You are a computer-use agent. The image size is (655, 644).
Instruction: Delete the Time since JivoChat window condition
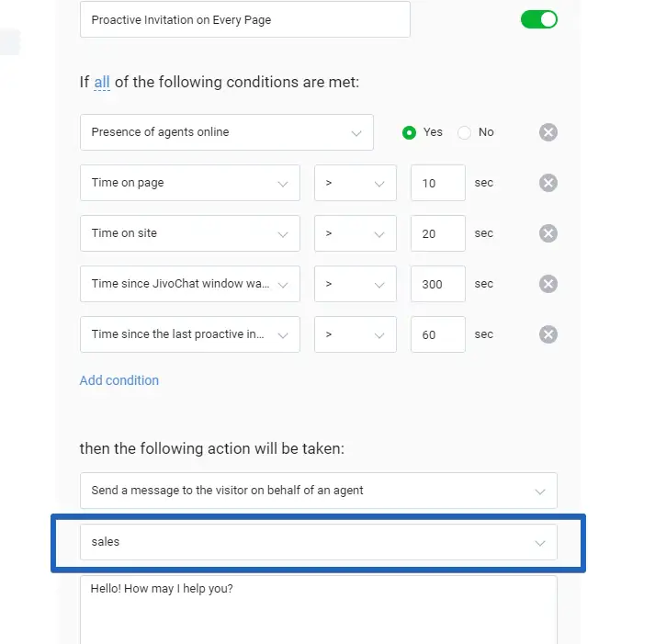548,284
